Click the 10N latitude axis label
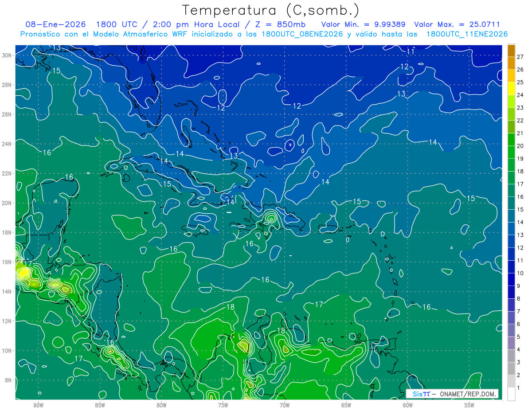Image resolution: width=532 pixels, height=411 pixels. 8,351
